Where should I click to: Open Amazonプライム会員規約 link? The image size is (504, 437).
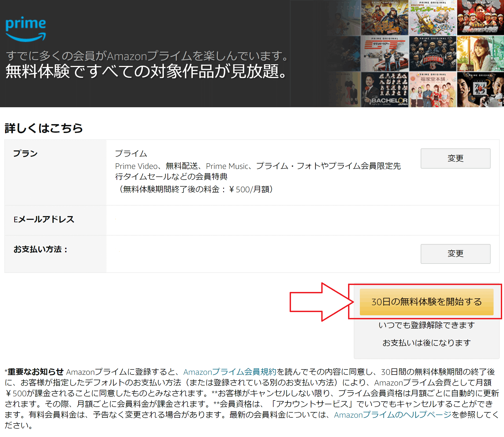pos(230,372)
